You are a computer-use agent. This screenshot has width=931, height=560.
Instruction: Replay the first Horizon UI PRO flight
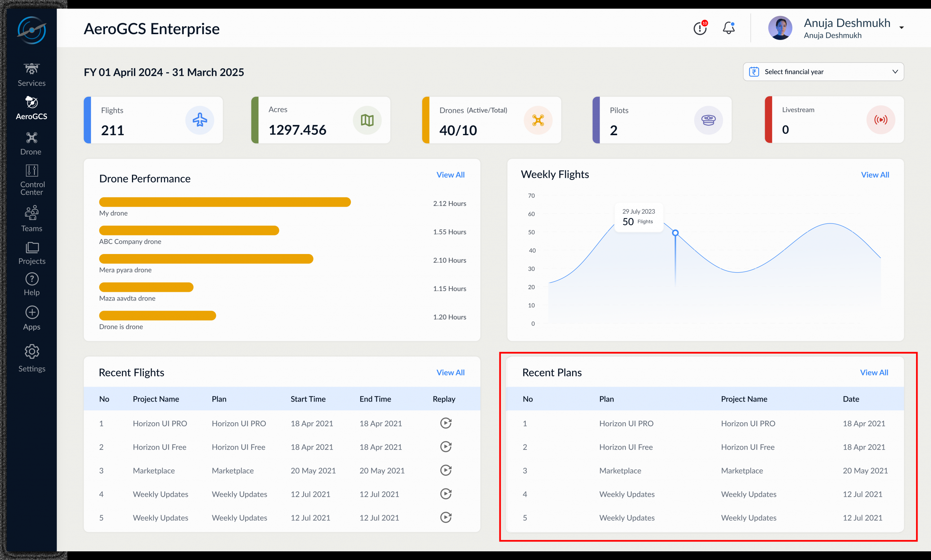click(445, 423)
